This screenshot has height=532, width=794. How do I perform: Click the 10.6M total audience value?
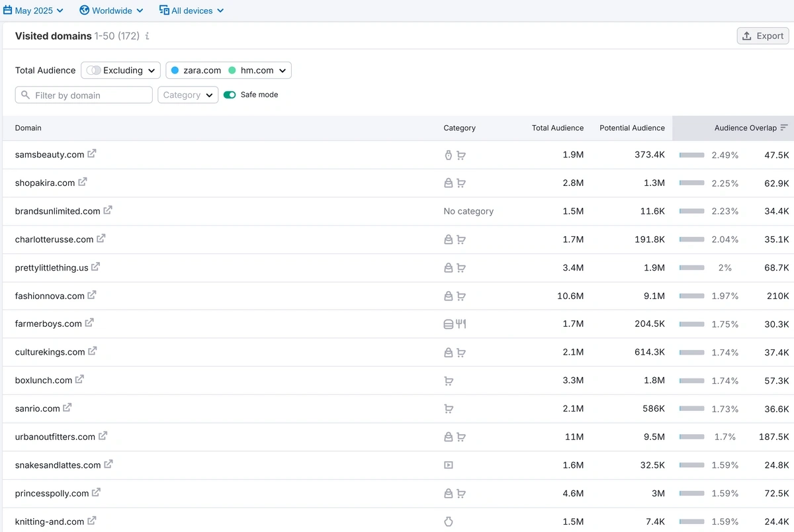click(x=570, y=296)
